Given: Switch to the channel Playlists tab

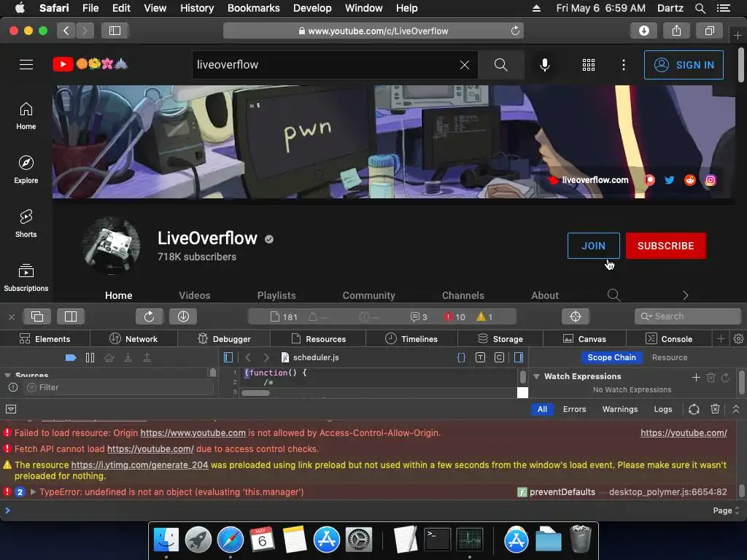Looking at the screenshot, I should pos(276,295).
